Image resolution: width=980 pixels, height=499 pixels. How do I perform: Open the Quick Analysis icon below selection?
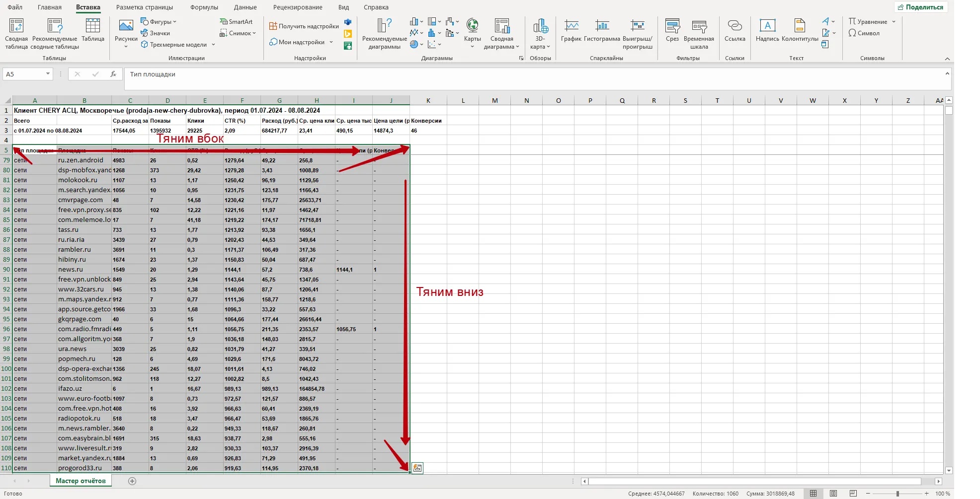click(417, 468)
